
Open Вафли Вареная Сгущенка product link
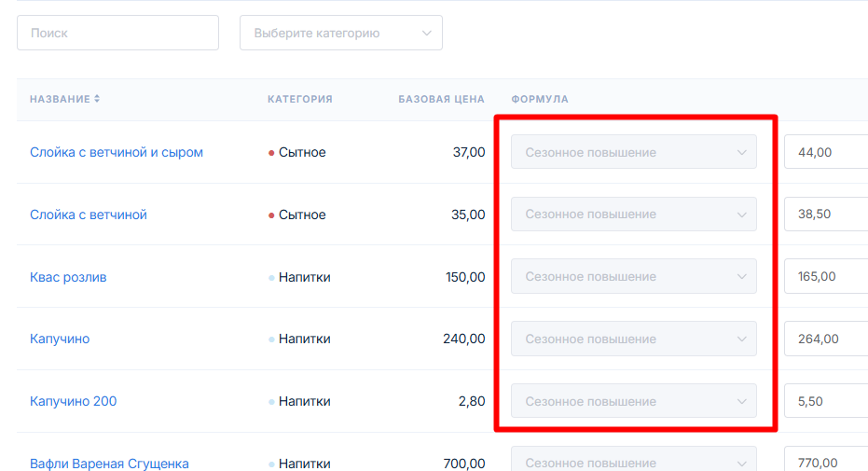point(109,464)
